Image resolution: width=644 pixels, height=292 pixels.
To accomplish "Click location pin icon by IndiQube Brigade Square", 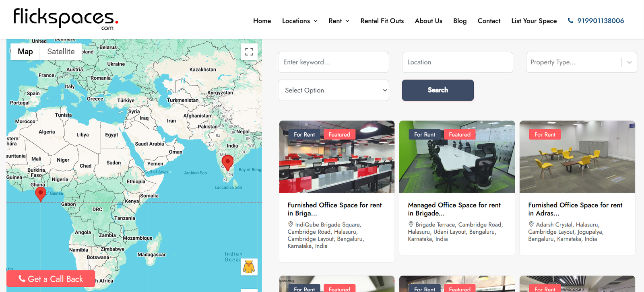I will (291, 224).
